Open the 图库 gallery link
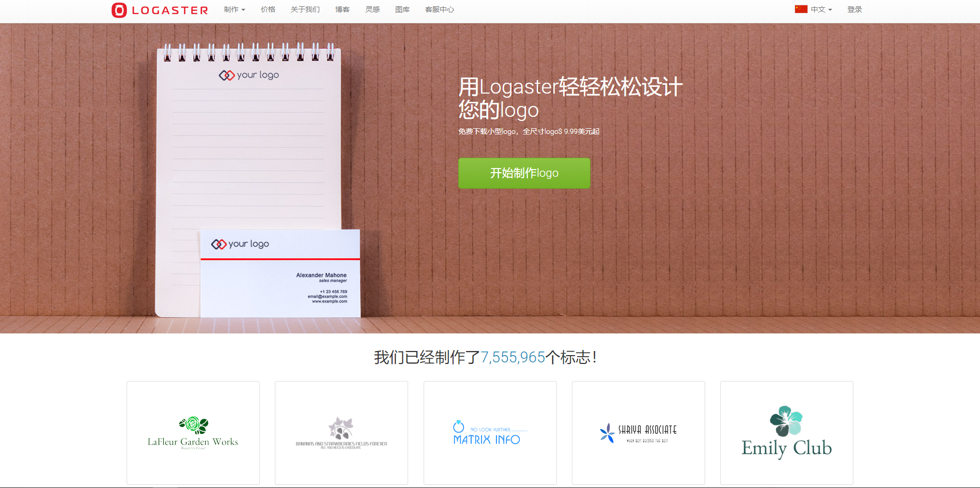The height and width of the screenshot is (488, 980). 402,9
